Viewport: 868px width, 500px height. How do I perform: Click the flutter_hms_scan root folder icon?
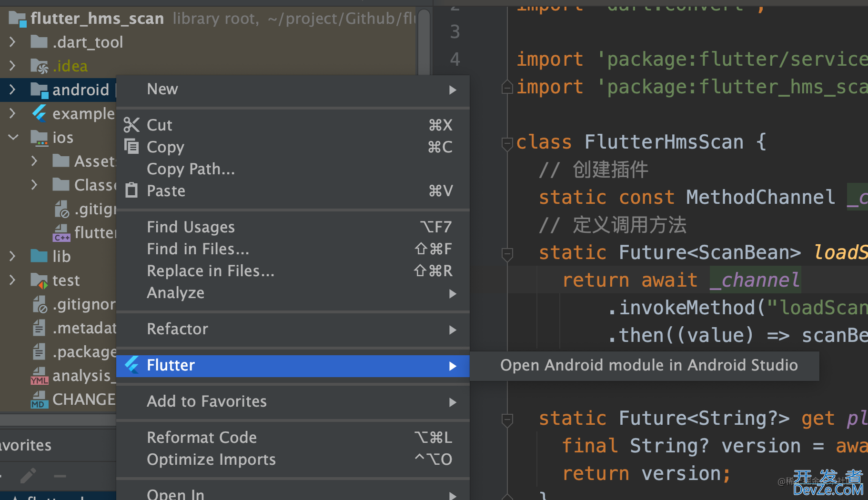pyautogui.click(x=18, y=19)
